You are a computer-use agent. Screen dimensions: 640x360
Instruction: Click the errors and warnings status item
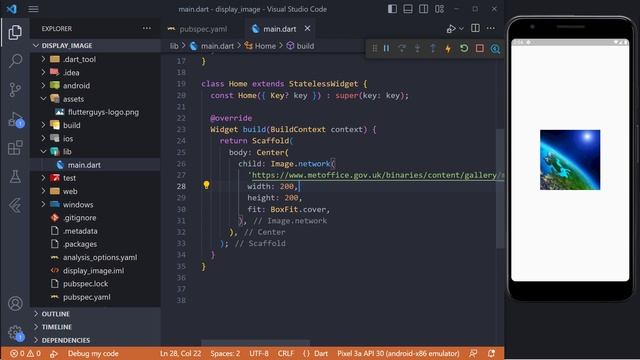[25, 353]
